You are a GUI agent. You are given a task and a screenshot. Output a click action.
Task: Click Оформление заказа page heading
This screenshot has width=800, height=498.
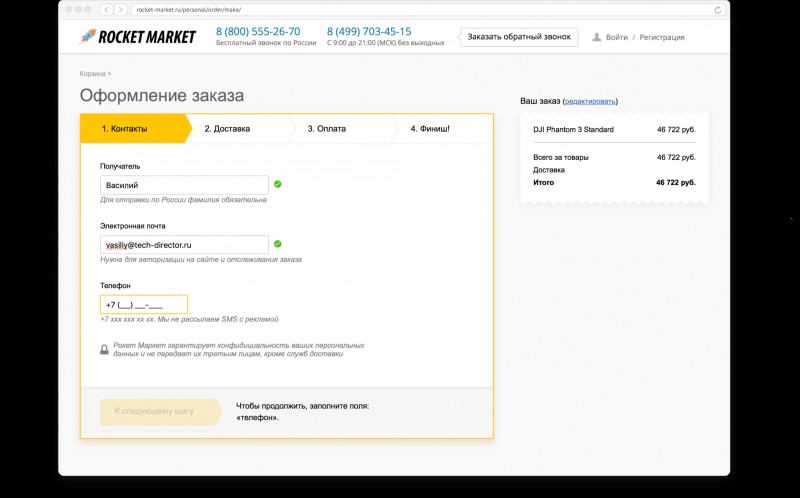pyautogui.click(x=162, y=95)
